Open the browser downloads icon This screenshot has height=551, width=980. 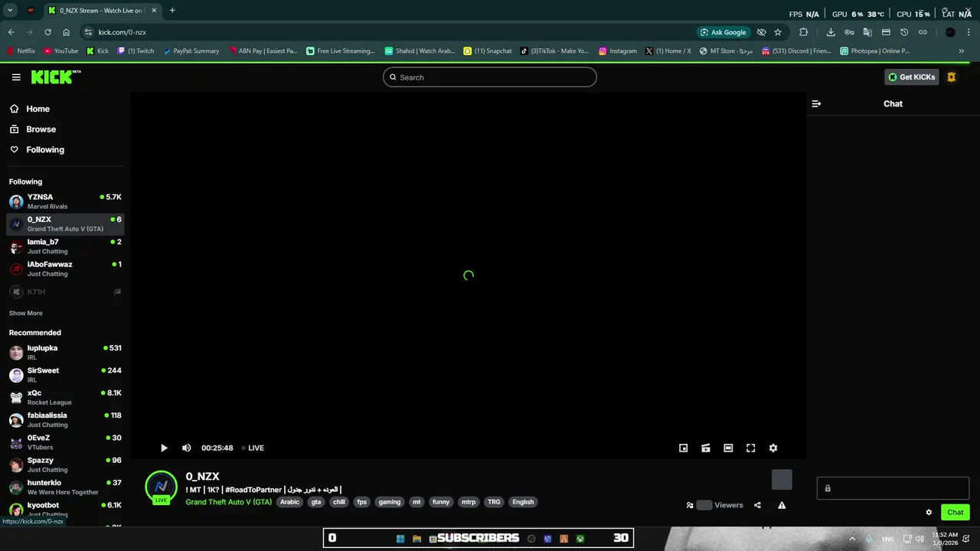coord(831,32)
